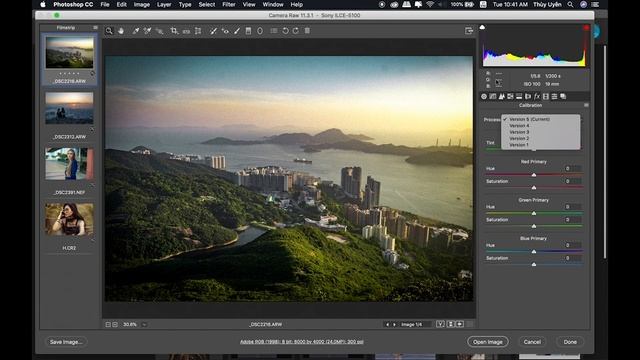640x360 pixels.
Task: Click the Done button
Action: 570,342
